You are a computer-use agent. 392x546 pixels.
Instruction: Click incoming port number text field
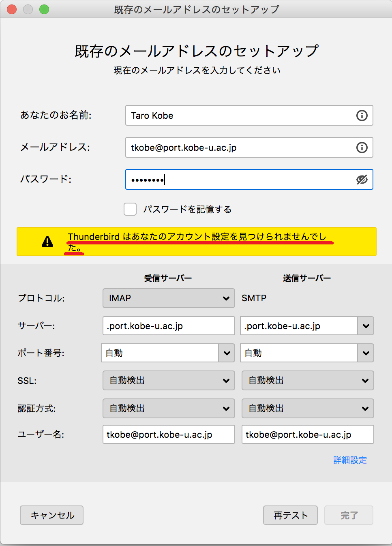click(x=160, y=353)
